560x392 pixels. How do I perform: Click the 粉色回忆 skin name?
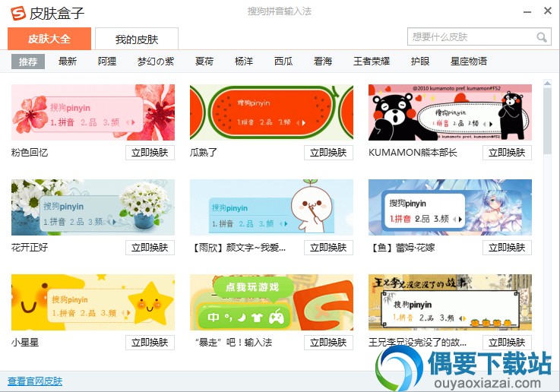point(30,153)
